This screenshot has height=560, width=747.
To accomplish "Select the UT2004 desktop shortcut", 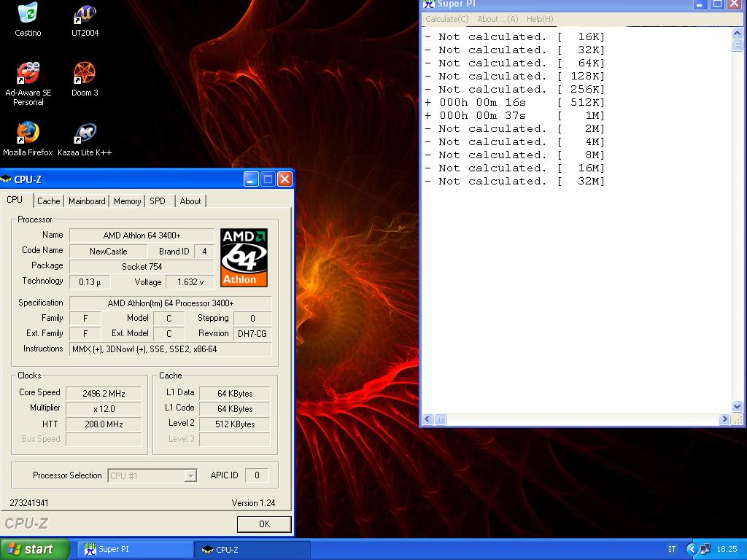I will click(85, 20).
